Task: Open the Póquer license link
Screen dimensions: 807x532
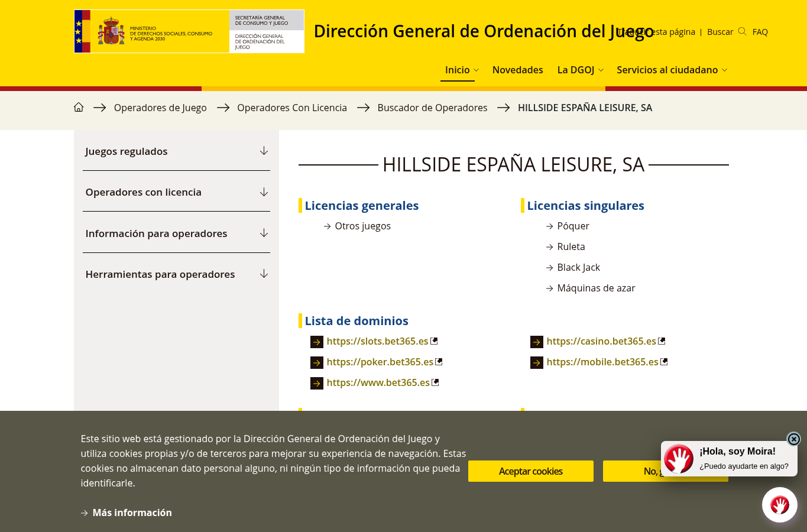Action: 573,226
